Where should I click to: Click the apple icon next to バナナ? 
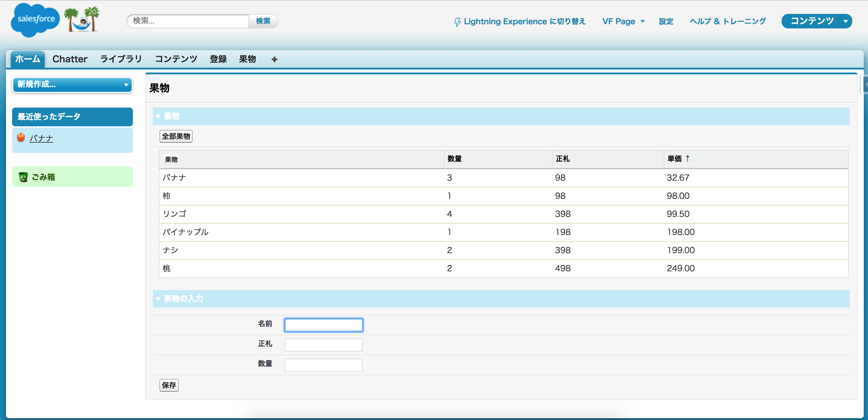pos(21,137)
